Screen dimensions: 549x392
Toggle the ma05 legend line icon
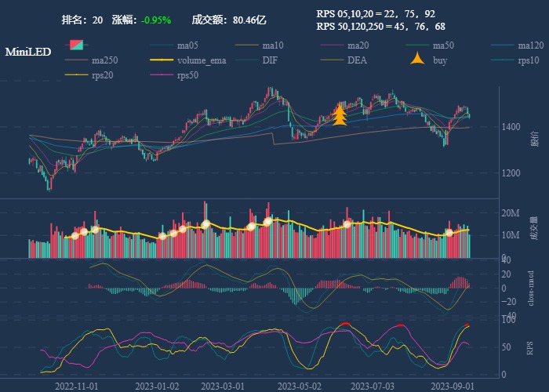click(x=162, y=45)
